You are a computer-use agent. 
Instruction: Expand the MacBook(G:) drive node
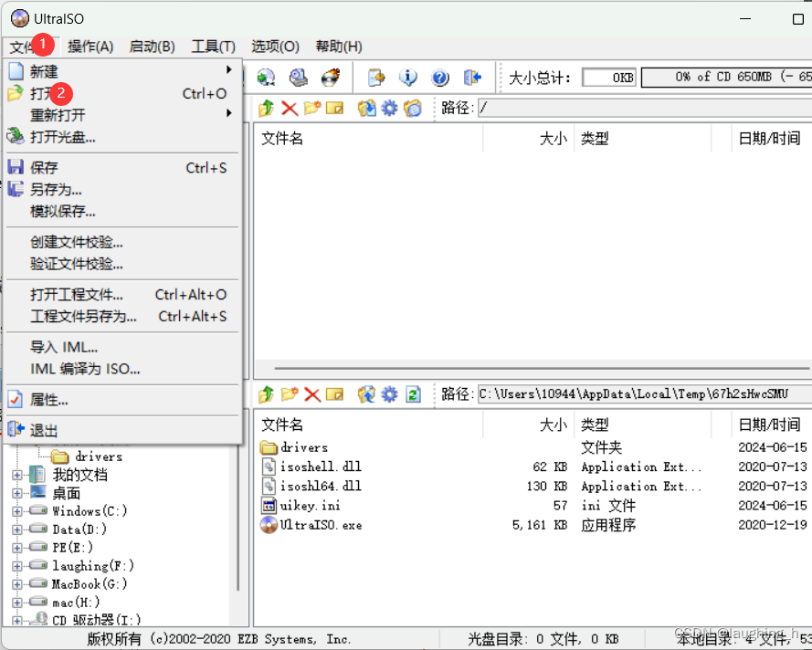coord(17,584)
